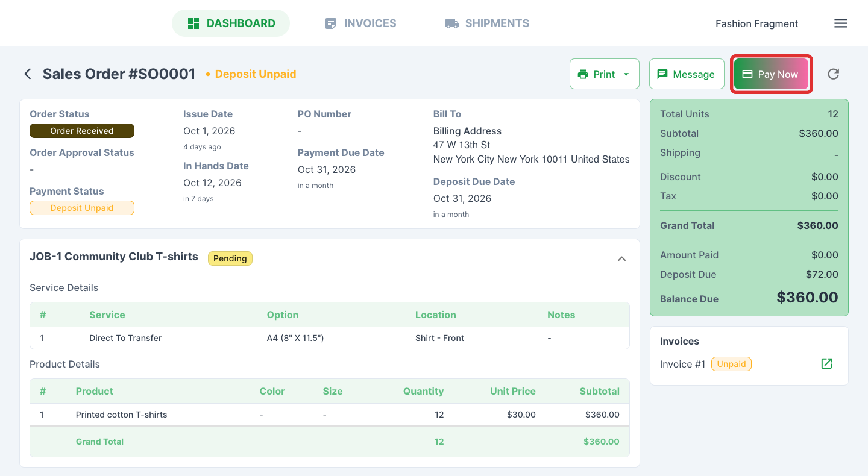Click the Message button
Image resolution: width=868 pixels, height=476 pixels.
click(x=687, y=74)
